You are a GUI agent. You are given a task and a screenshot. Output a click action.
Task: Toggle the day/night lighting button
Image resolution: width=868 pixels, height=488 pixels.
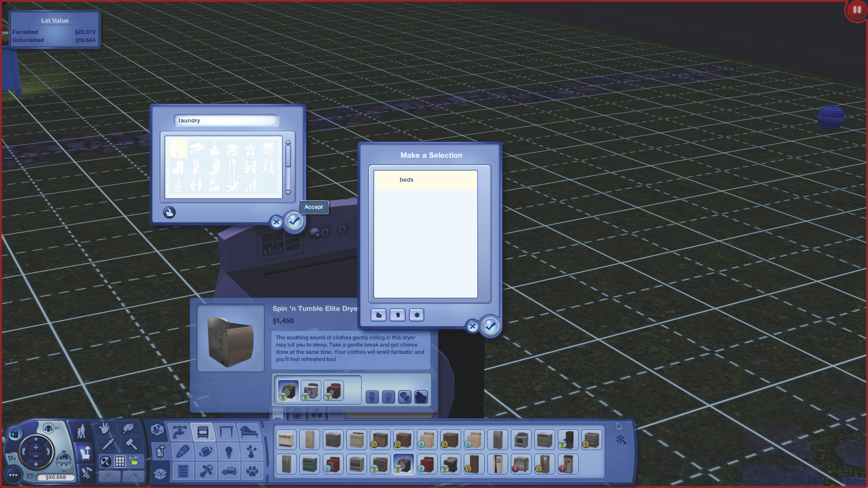[105, 461]
